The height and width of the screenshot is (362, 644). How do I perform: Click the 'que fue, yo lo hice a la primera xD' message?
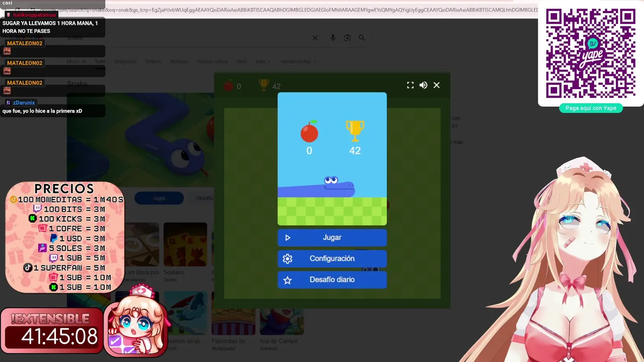(x=42, y=111)
